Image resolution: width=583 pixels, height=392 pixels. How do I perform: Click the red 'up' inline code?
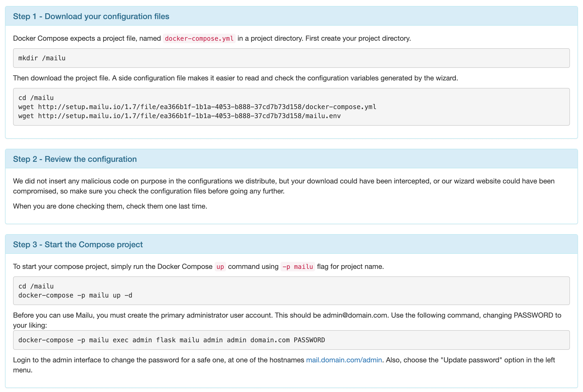point(220,267)
